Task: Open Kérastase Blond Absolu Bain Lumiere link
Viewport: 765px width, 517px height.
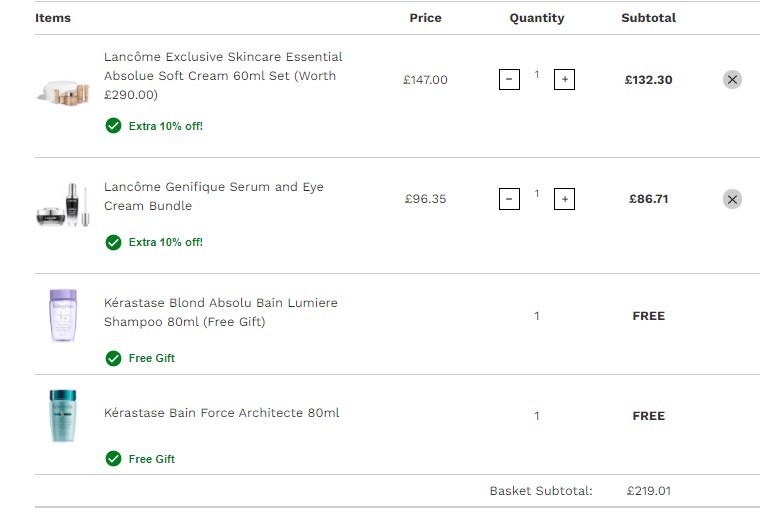Action: [221, 312]
